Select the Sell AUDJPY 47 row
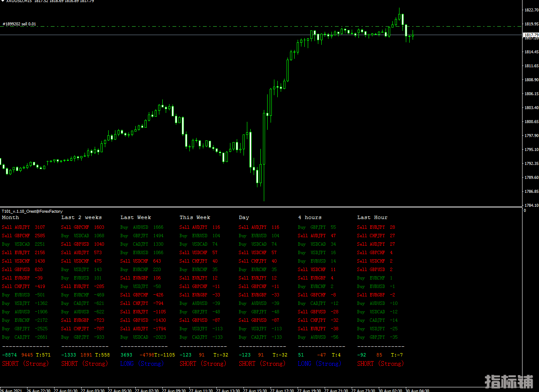This screenshot has height=392, width=539. coord(317,236)
